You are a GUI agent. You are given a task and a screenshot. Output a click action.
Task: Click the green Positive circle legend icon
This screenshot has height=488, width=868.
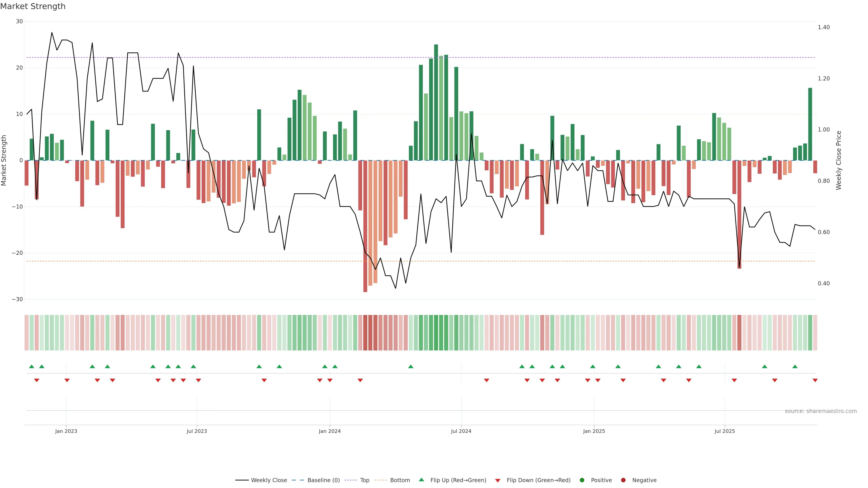pyautogui.click(x=582, y=480)
